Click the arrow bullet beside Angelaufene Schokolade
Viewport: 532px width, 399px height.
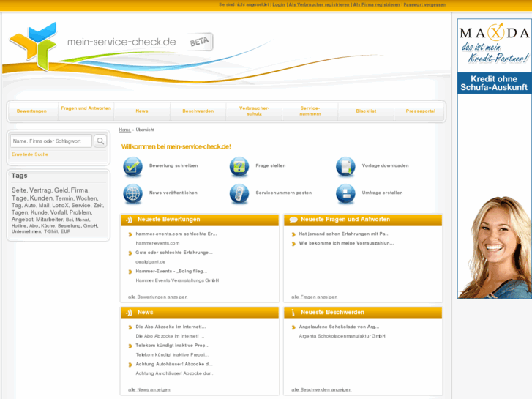tap(293, 327)
